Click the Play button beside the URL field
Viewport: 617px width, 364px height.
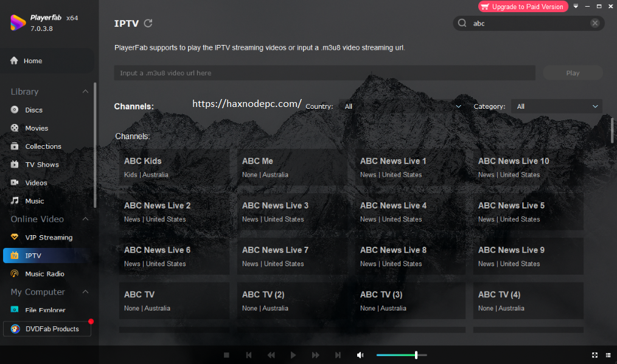(x=573, y=73)
